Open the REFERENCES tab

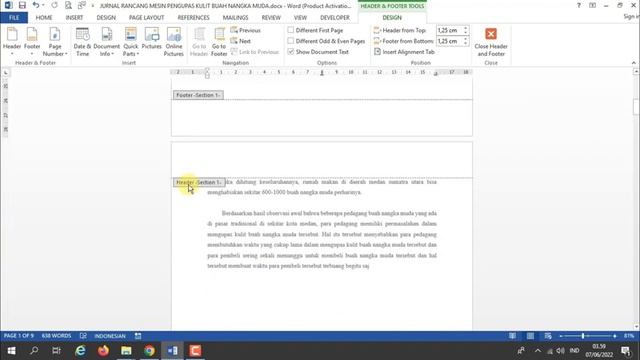193,18
